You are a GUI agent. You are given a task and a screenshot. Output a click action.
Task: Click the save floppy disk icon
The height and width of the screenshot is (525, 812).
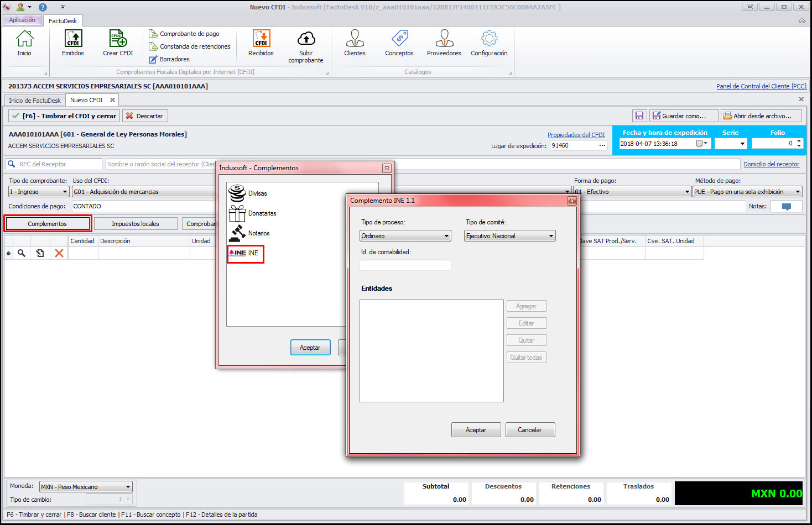[639, 116]
